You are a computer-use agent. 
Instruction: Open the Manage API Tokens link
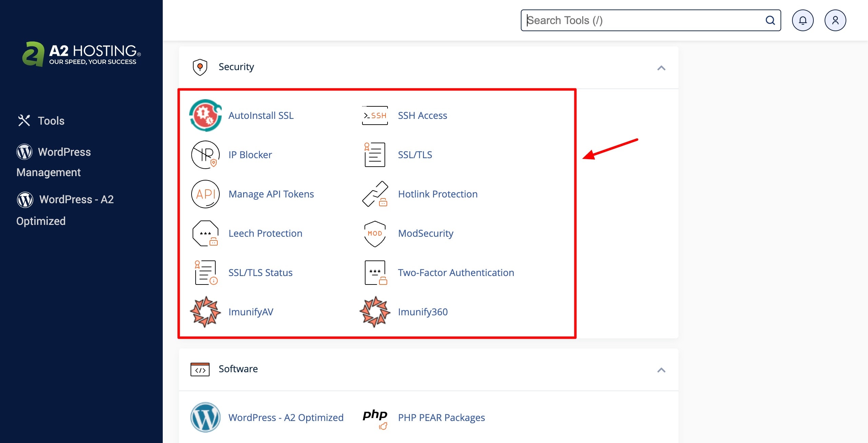[271, 194]
